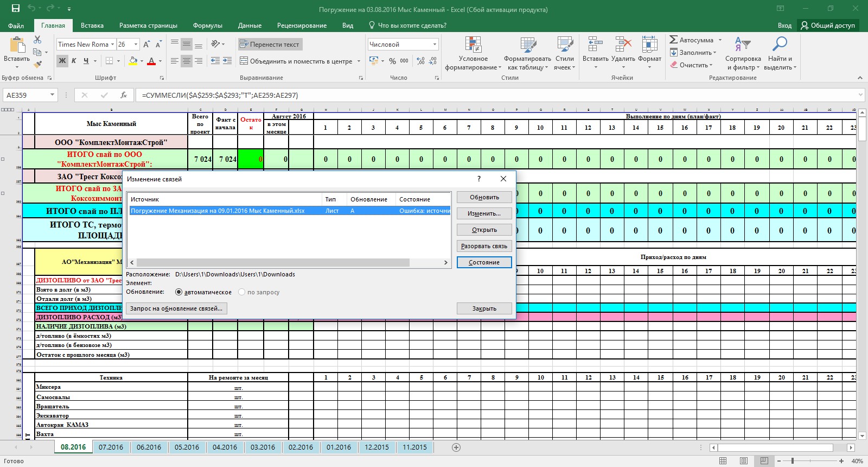This screenshot has width=868, height=467.
Task: Switch to the "Формулы" ribbon tab
Action: point(207,26)
